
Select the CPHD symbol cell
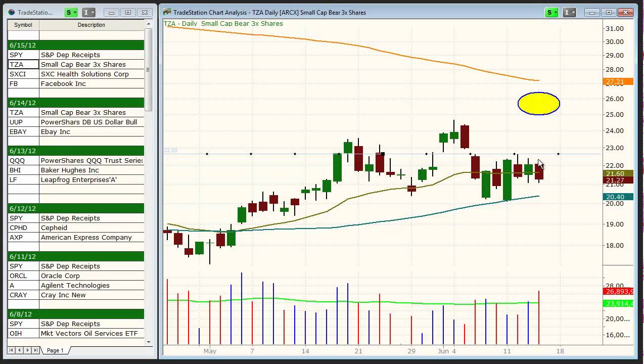click(23, 227)
